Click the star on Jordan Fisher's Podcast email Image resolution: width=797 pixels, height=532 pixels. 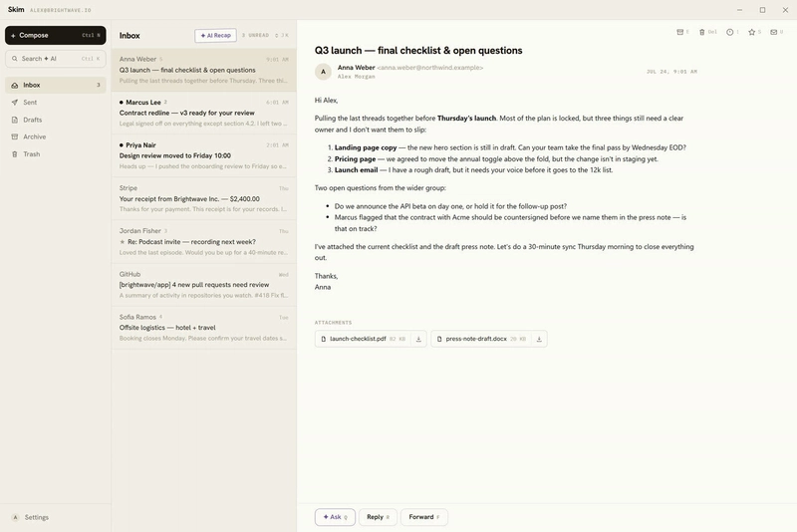(x=122, y=242)
